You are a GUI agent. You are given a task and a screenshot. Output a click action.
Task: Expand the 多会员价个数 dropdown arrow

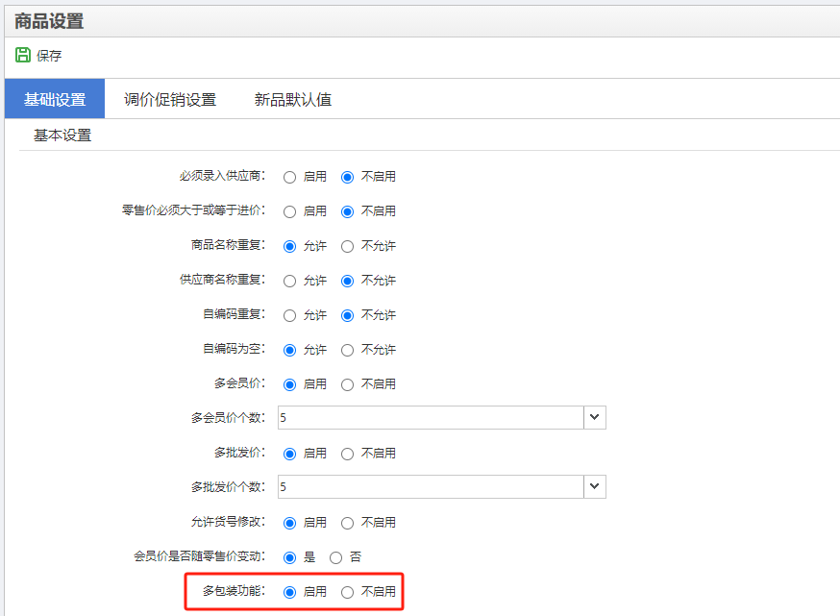click(595, 417)
